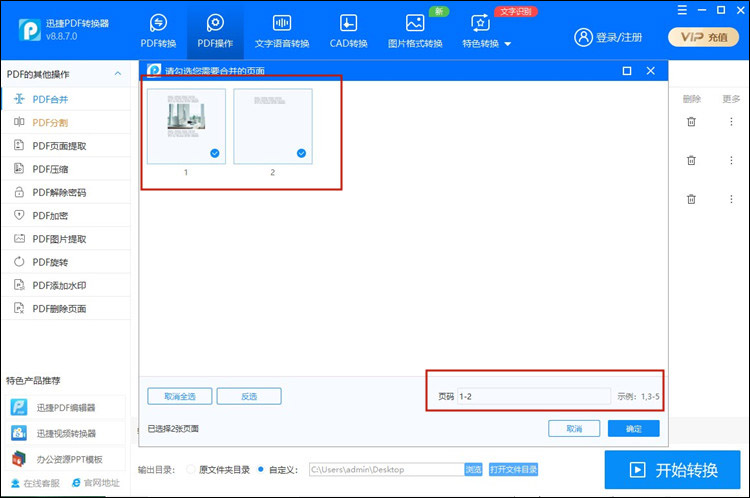This screenshot has width=750, height=498.
Task: Start conversion with 开始转换 button
Action: coord(673,470)
